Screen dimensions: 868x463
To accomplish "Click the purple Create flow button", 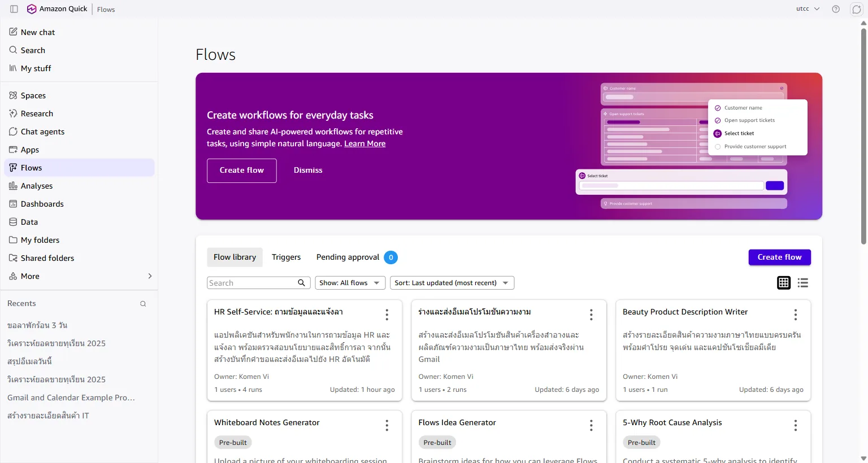I will point(779,257).
